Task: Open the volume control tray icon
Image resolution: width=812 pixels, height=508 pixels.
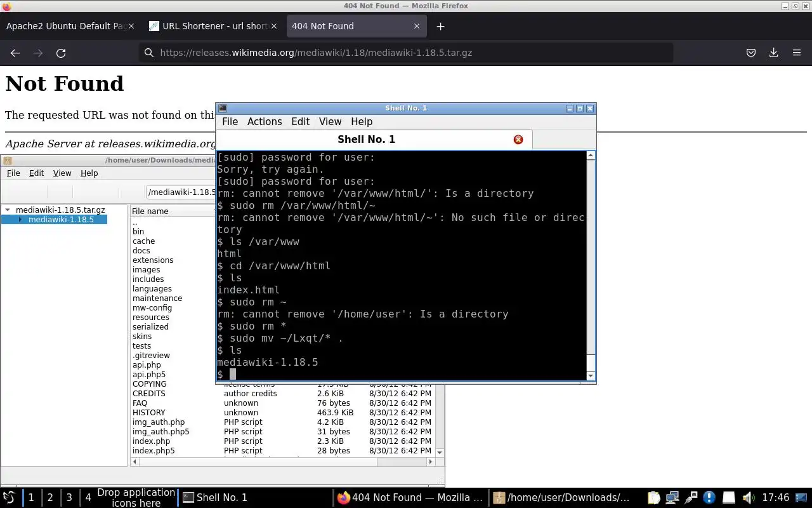Action: coord(749,498)
